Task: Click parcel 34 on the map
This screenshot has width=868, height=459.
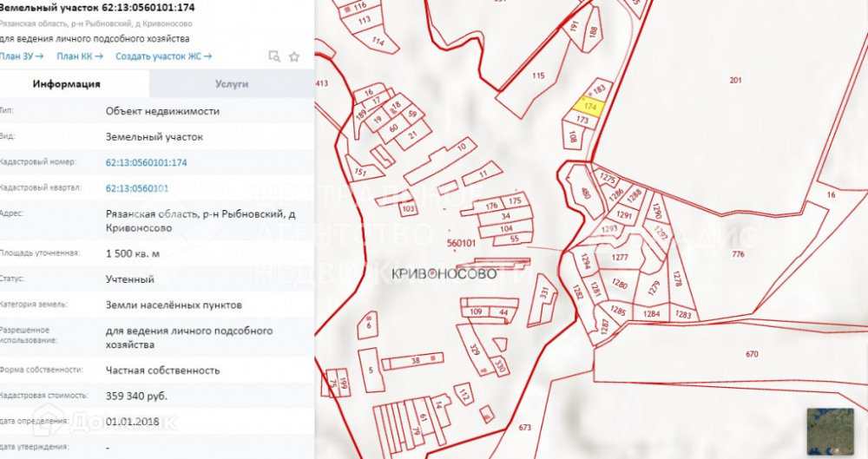Action: (x=505, y=217)
